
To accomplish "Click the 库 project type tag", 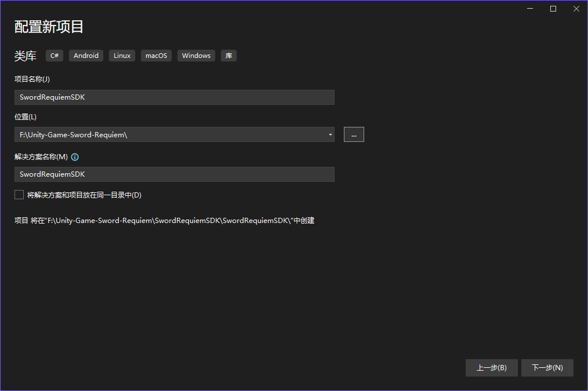I will pyautogui.click(x=228, y=56).
